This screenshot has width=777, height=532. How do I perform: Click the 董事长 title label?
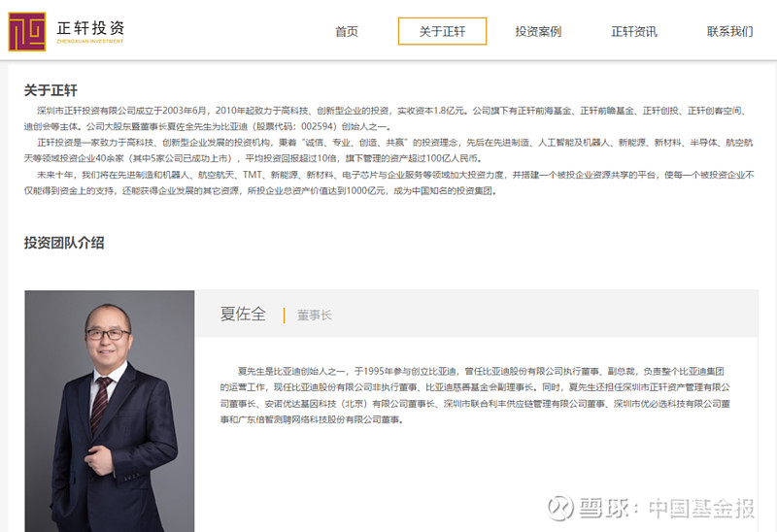tap(314, 316)
